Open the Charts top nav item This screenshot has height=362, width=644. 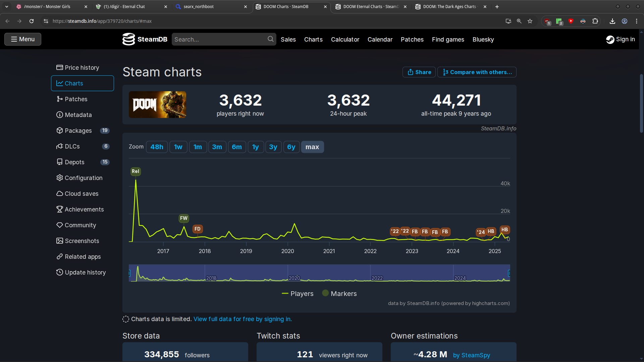(313, 39)
